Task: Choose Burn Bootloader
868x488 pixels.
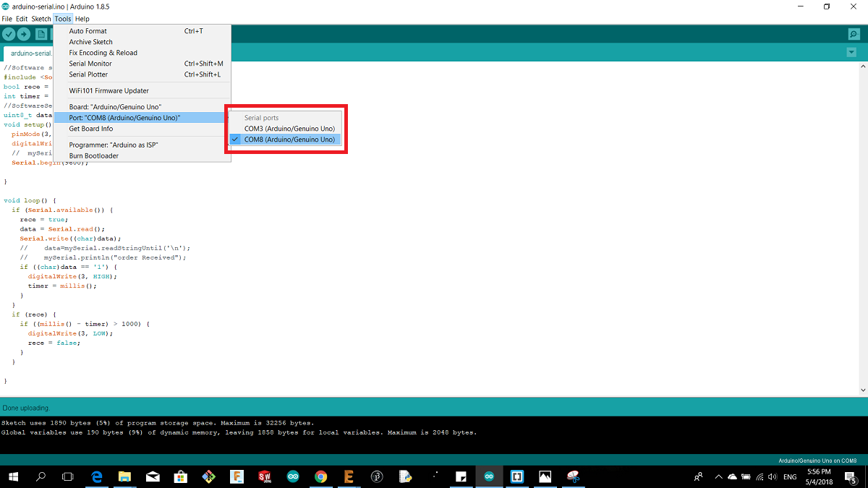Action: pyautogui.click(x=142, y=155)
